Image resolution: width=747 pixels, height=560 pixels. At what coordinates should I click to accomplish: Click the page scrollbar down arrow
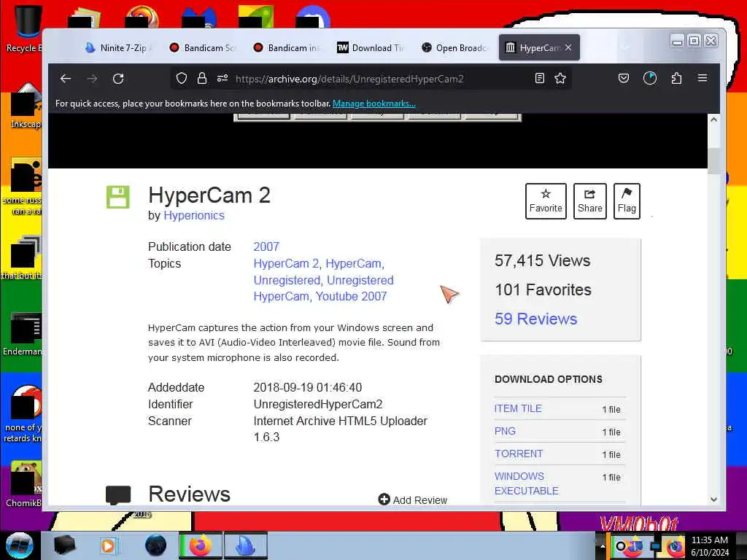tap(713, 499)
